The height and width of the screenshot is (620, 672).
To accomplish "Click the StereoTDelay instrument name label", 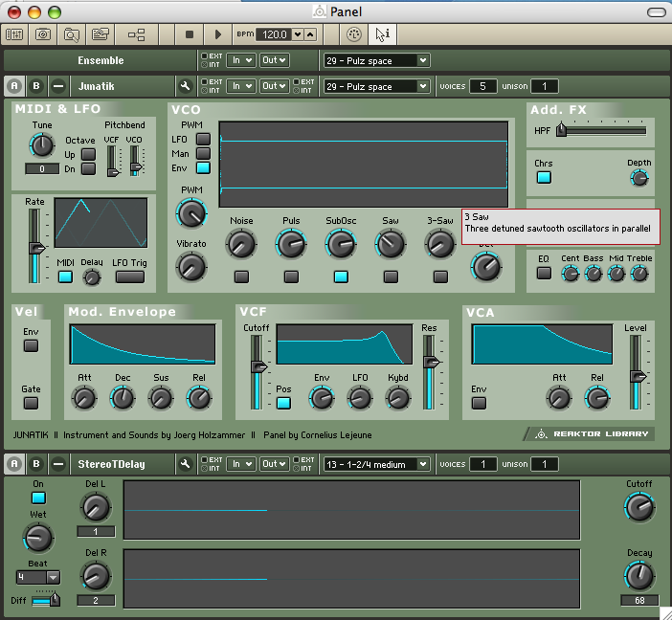I will [x=111, y=464].
